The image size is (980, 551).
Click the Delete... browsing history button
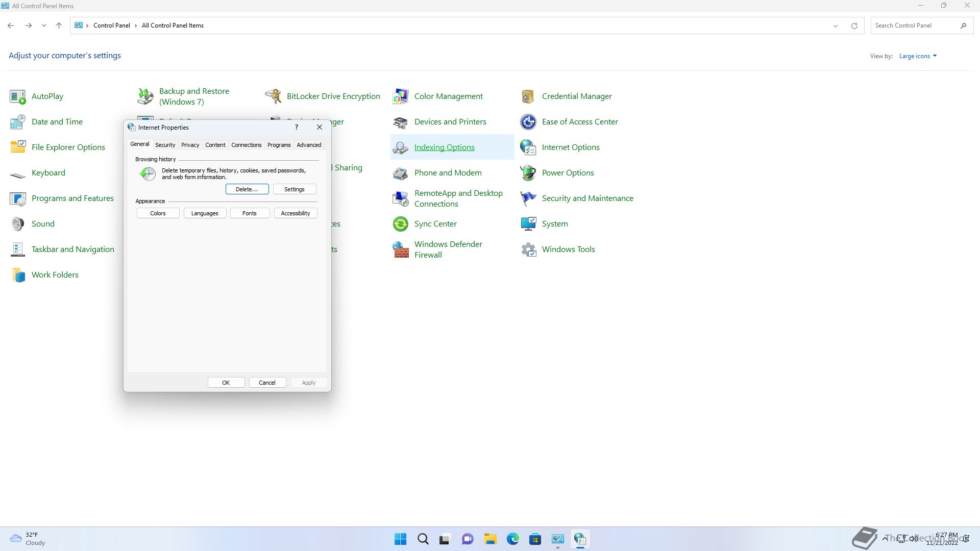coord(247,189)
